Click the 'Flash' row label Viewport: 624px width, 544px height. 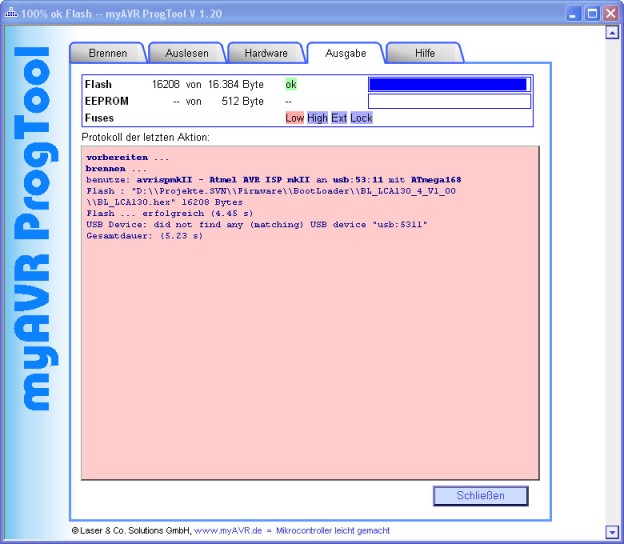tap(98, 84)
